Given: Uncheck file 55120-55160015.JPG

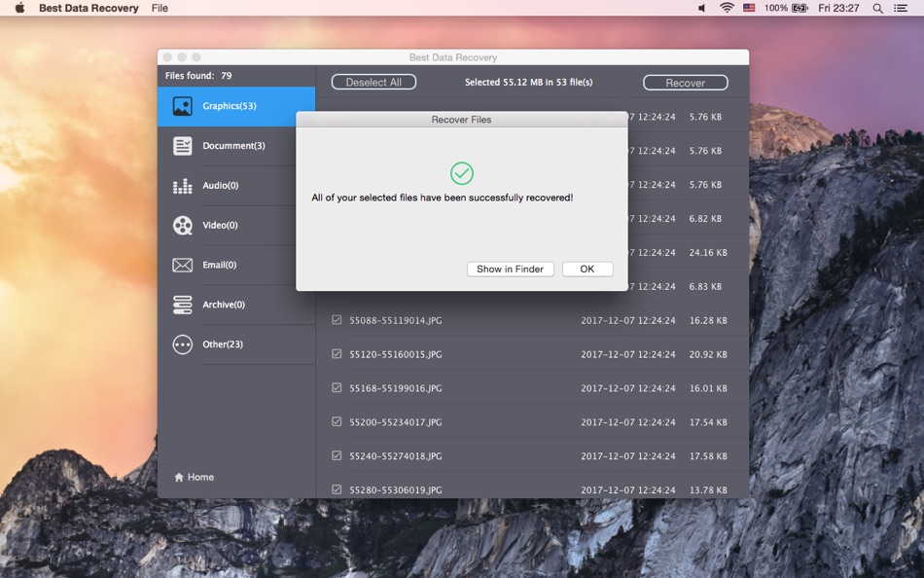Looking at the screenshot, I should click(337, 354).
